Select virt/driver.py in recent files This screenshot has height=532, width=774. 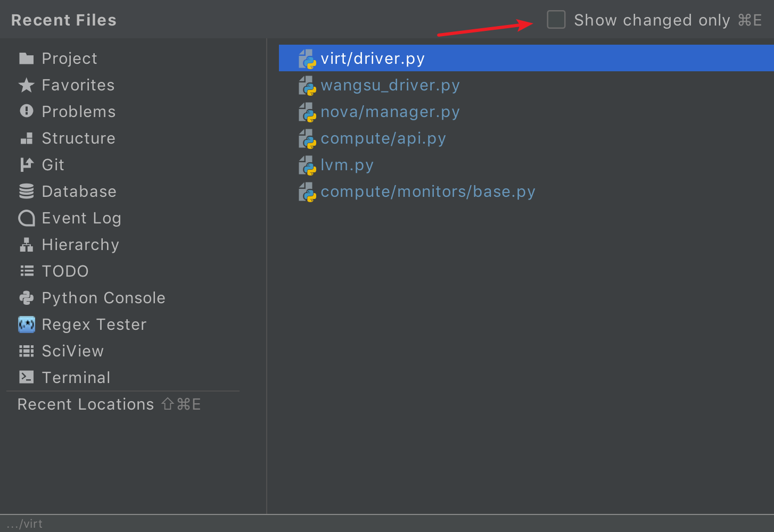pyautogui.click(x=372, y=59)
